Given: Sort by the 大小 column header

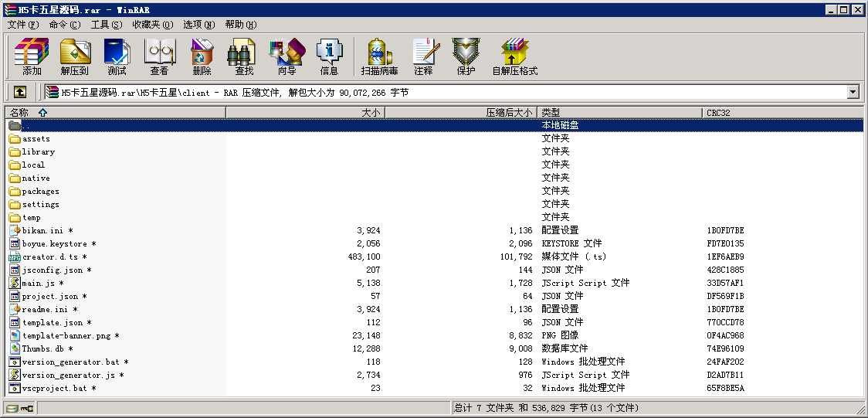Looking at the screenshot, I should click(x=306, y=112).
